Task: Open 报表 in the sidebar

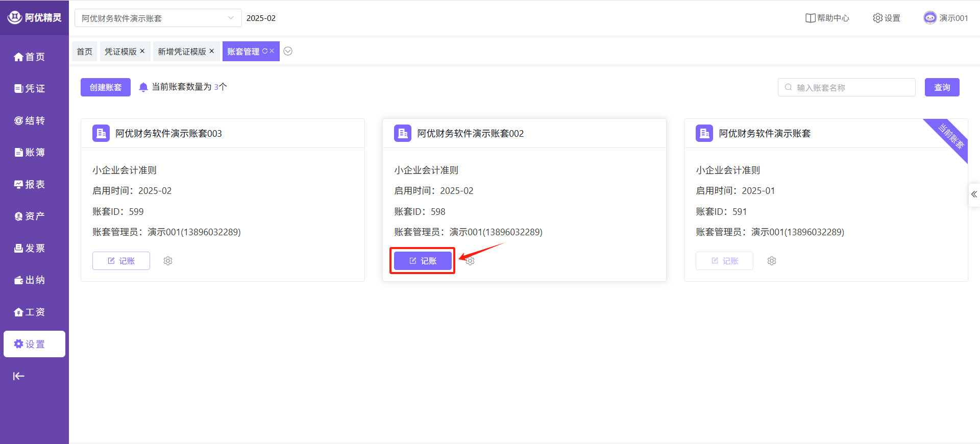Action: (30, 184)
